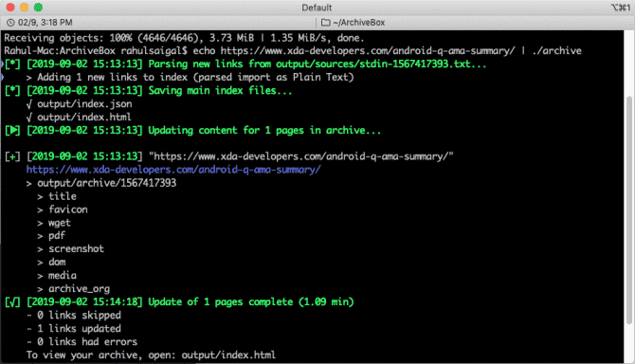Screen dimensions: 635x364
Task: Click the clock icon beside 02/9, 3:18 PM
Action: point(11,23)
